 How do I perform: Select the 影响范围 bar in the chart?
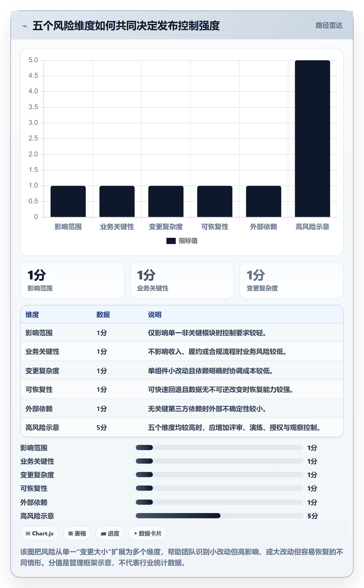(68, 201)
